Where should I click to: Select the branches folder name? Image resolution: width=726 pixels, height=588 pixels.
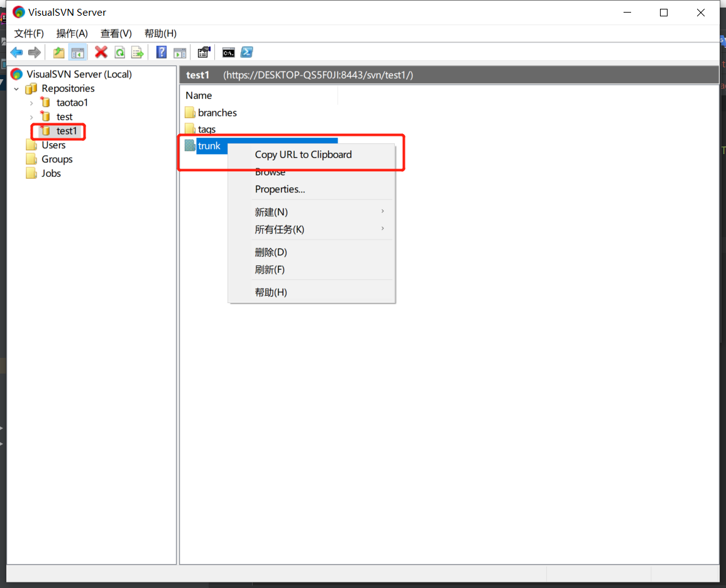pyautogui.click(x=217, y=113)
